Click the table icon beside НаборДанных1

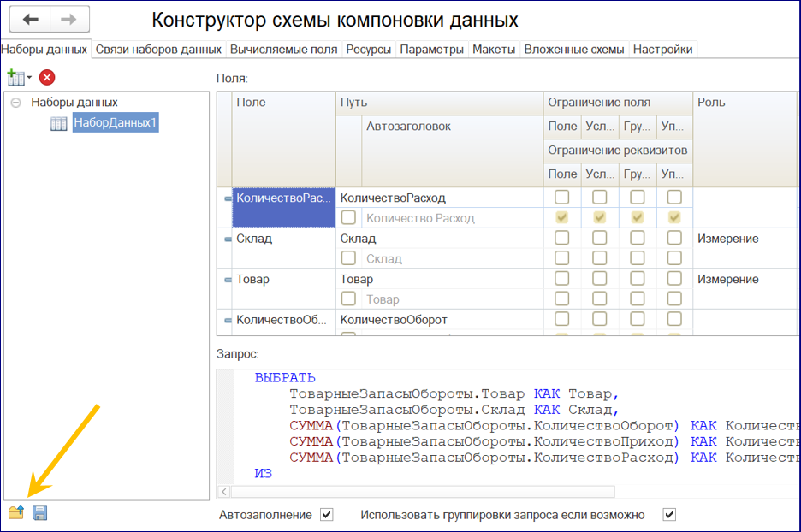click(x=59, y=124)
